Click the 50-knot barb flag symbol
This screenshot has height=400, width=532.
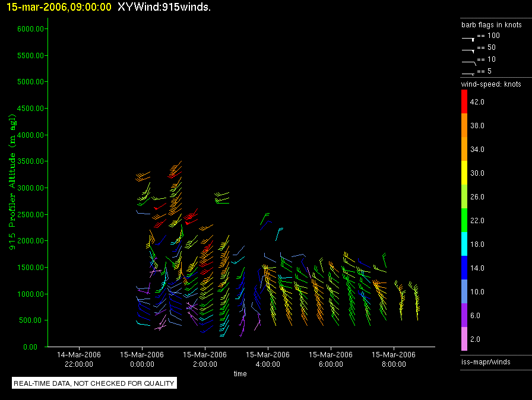point(468,49)
